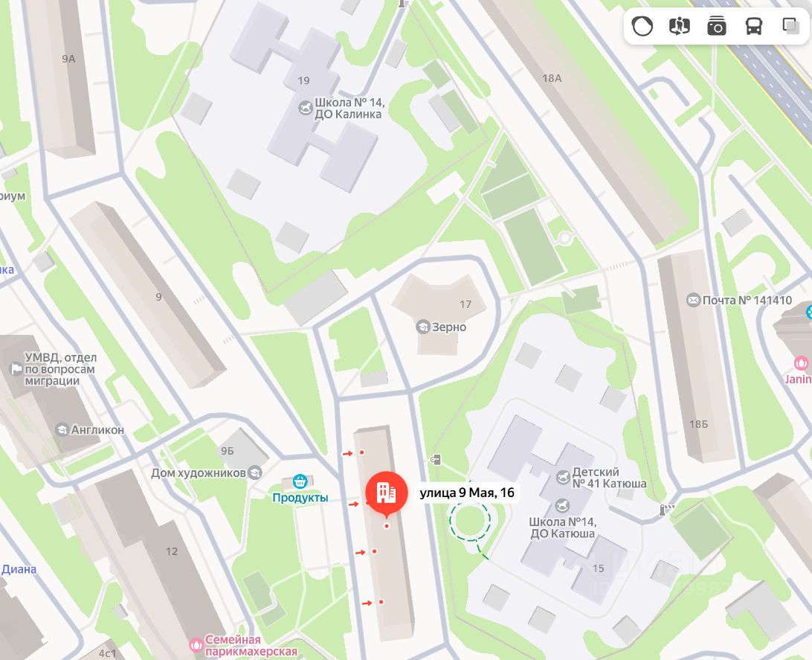Click Школа № 14, ДО Калинка label
The height and width of the screenshot is (660, 812).
coord(349,109)
